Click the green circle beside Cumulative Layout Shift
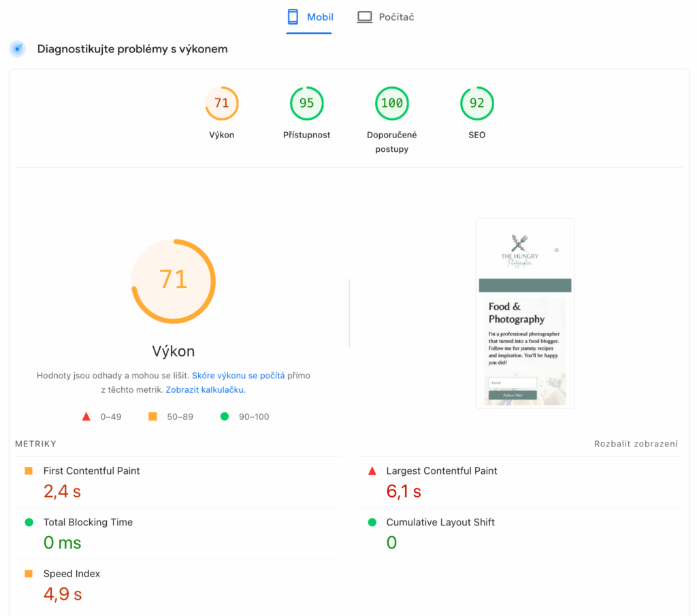 pyautogui.click(x=372, y=523)
